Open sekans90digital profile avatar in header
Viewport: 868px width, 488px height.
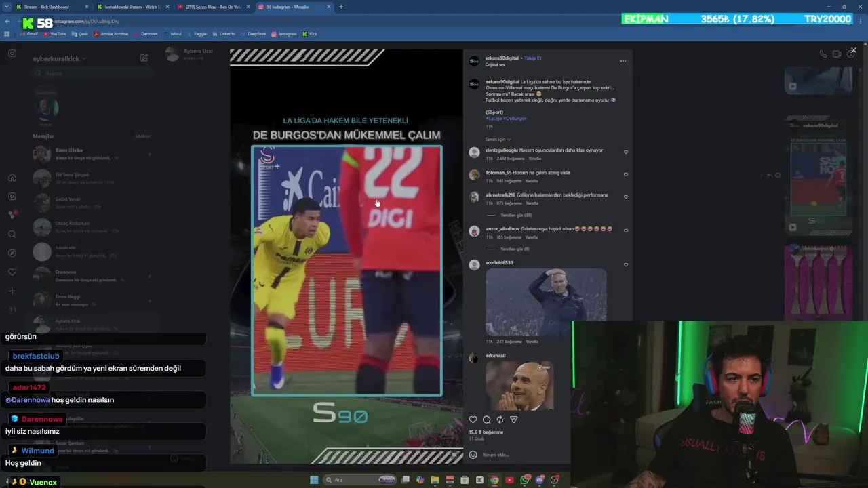[x=474, y=61]
